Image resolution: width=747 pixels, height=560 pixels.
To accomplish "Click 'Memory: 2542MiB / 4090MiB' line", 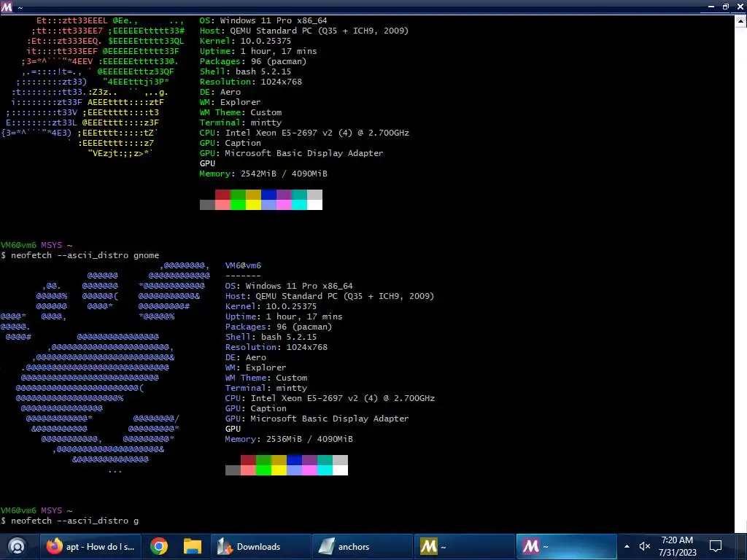I will click(x=263, y=174).
